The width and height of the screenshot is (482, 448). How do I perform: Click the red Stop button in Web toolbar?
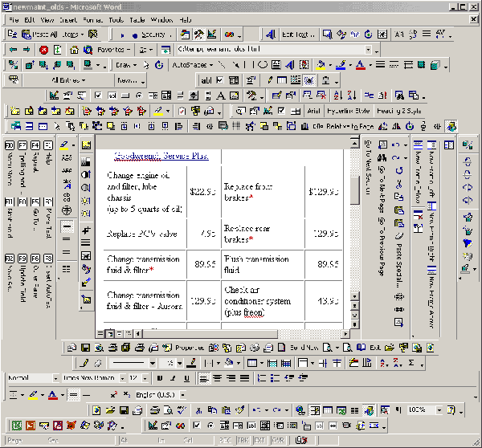(x=43, y=50)
